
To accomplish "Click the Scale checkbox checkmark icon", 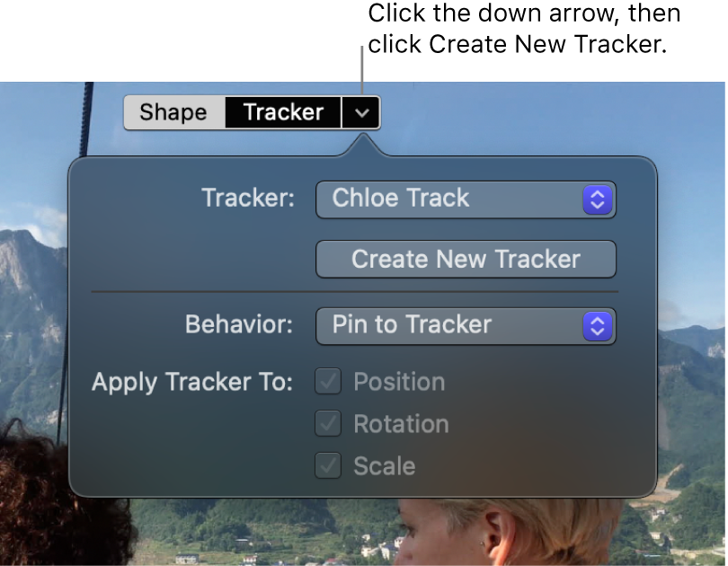I will (327, 466).
